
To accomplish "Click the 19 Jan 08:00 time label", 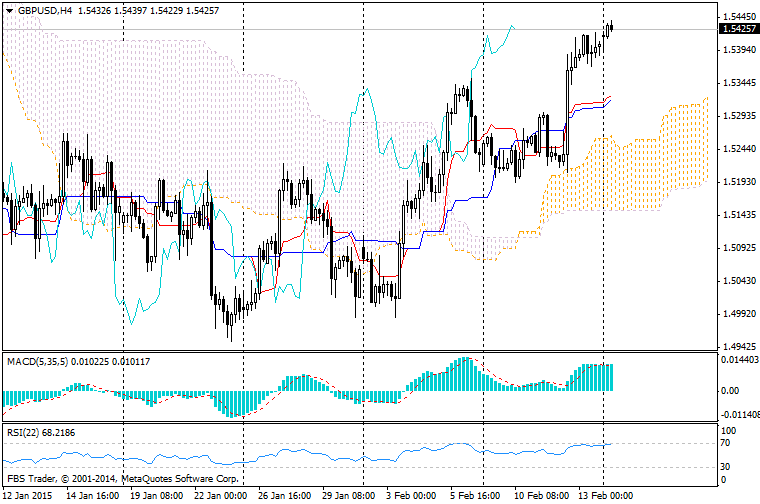I will (157, 496).
